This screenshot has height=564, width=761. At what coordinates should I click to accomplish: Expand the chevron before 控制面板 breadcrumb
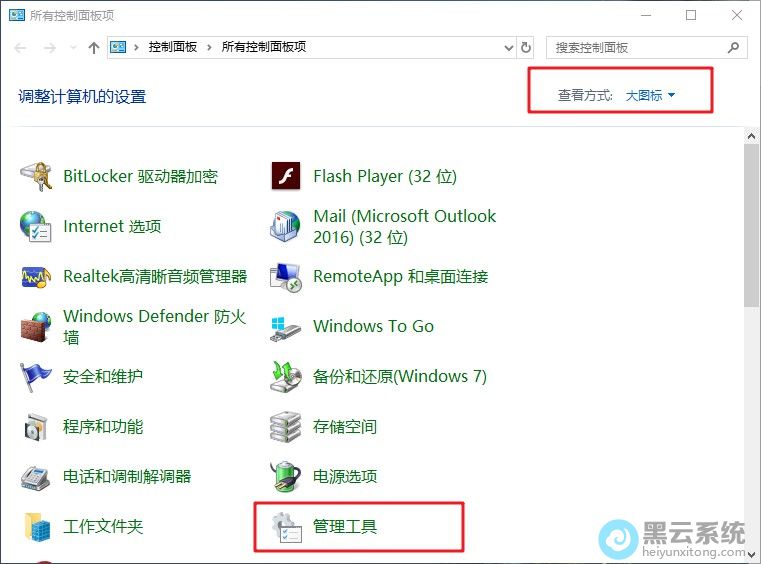click(x=136, y=47)
